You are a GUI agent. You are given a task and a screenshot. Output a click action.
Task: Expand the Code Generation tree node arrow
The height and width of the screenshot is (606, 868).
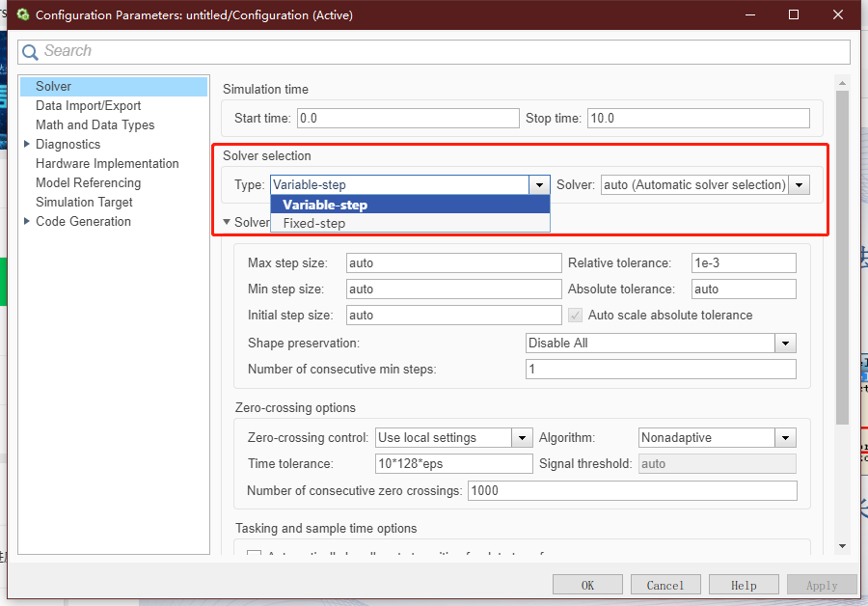(x=27, y=221)
